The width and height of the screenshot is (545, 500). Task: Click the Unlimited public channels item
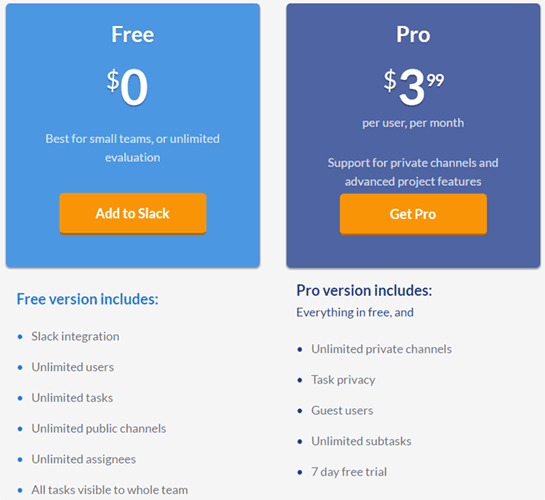[99, 428]
